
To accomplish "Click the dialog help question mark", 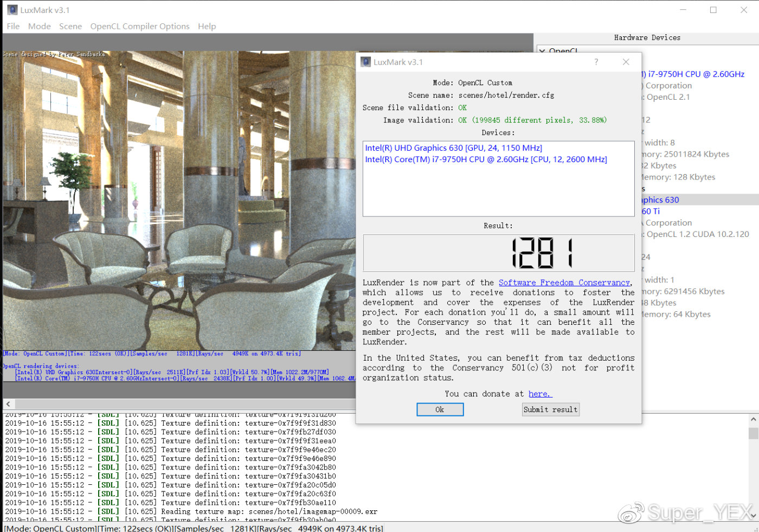I will coord(596,62).
